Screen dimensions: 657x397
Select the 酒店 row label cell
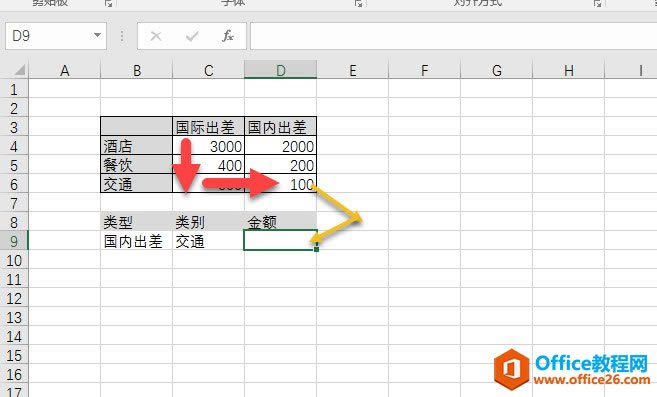[x=137, y=146]
